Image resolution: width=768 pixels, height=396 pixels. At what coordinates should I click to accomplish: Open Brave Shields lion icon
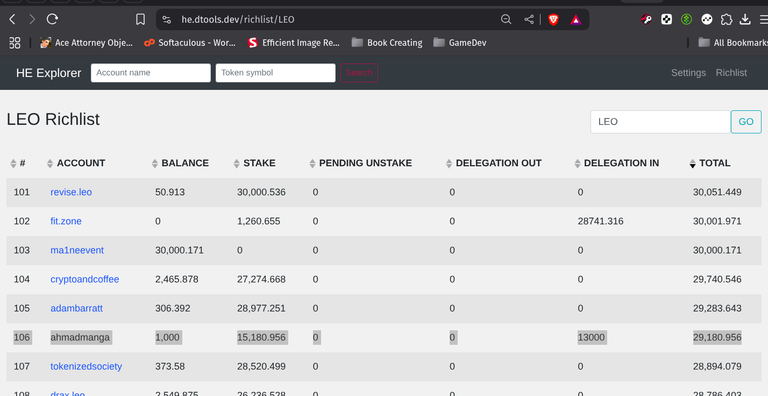click(553, 20)
